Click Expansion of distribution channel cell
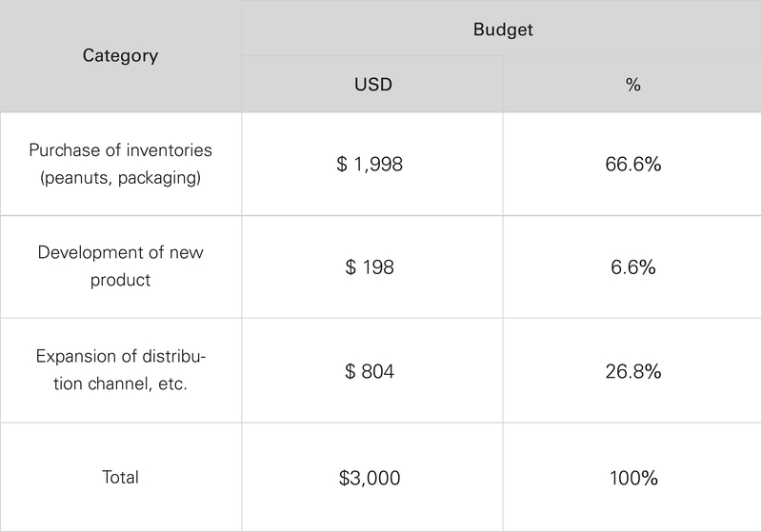Screen dimensions: 762x532 120,370
